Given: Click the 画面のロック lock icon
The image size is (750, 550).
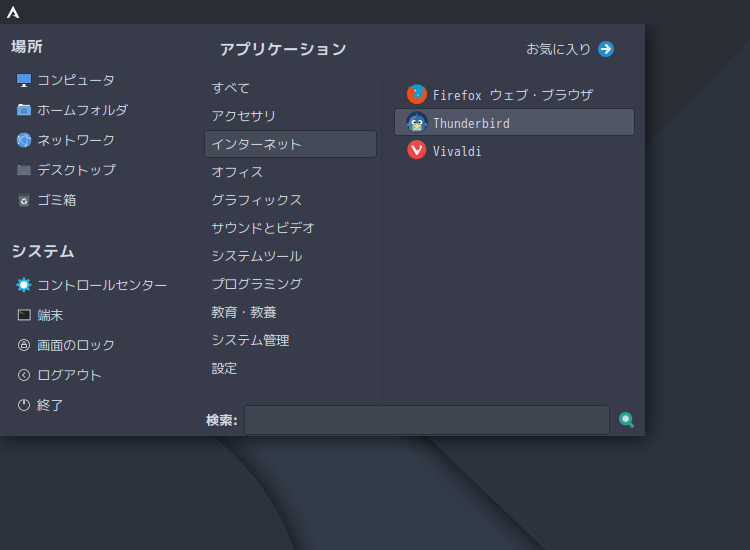Looking at the screenshot, I should tap(24, 345).
